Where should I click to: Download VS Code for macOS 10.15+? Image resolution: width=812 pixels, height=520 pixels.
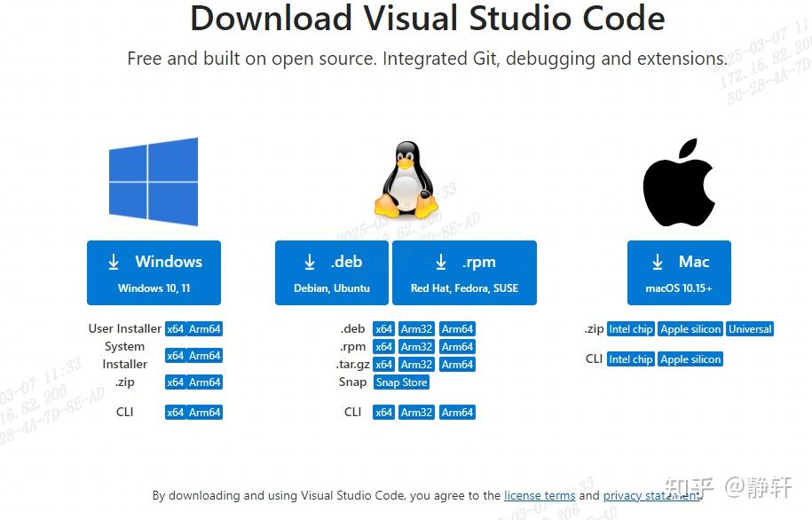[x=679, y=272]
